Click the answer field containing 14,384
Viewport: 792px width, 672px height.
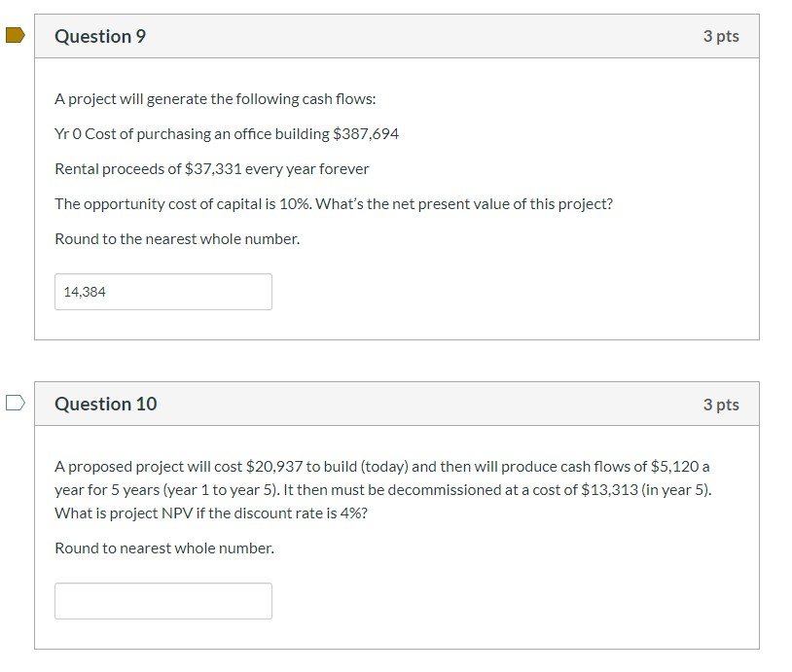coord(163,292)
